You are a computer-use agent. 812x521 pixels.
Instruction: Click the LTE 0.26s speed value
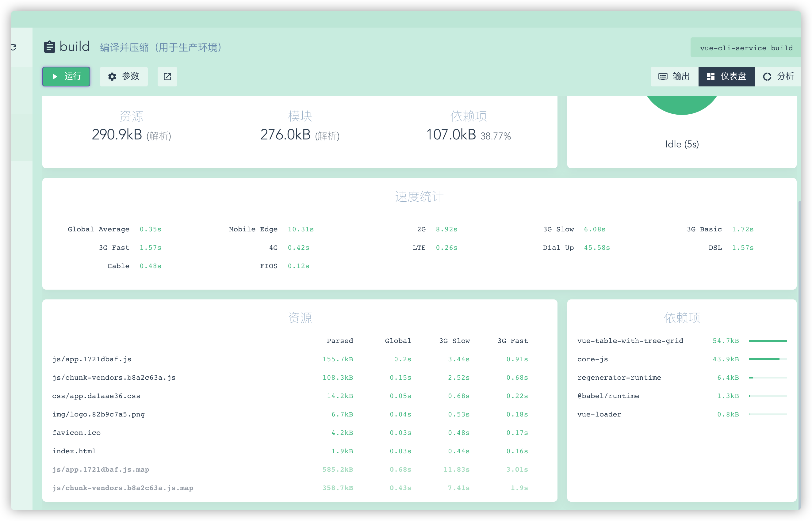(446, 248)
